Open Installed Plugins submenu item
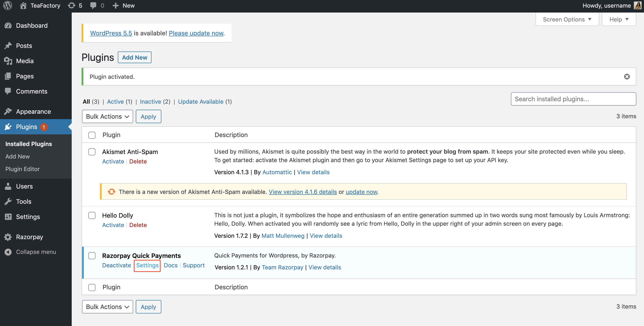 [x=29, y=144]
